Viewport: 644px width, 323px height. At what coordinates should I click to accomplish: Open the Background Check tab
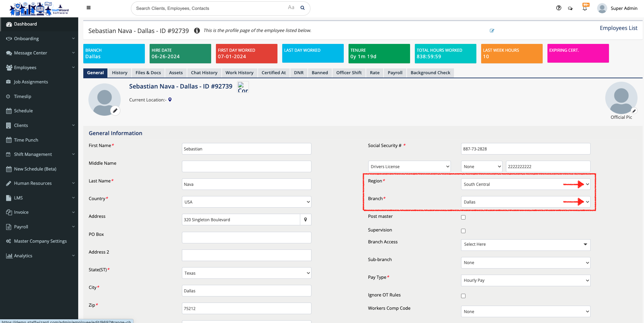(x=430, y=72)
